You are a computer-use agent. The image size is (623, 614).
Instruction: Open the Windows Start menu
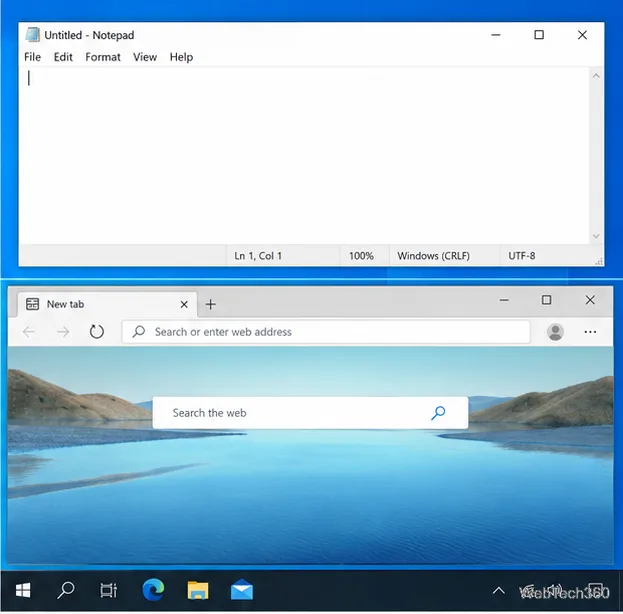(x=23, y=591)
